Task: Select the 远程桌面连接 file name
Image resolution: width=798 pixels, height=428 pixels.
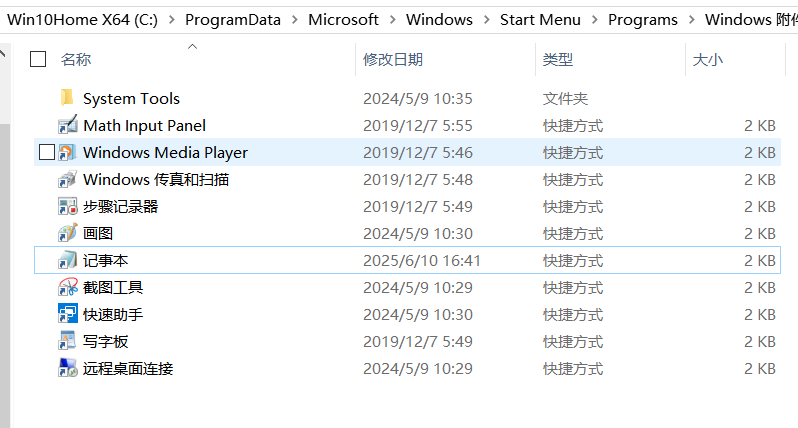Action: tap(128, 368)
